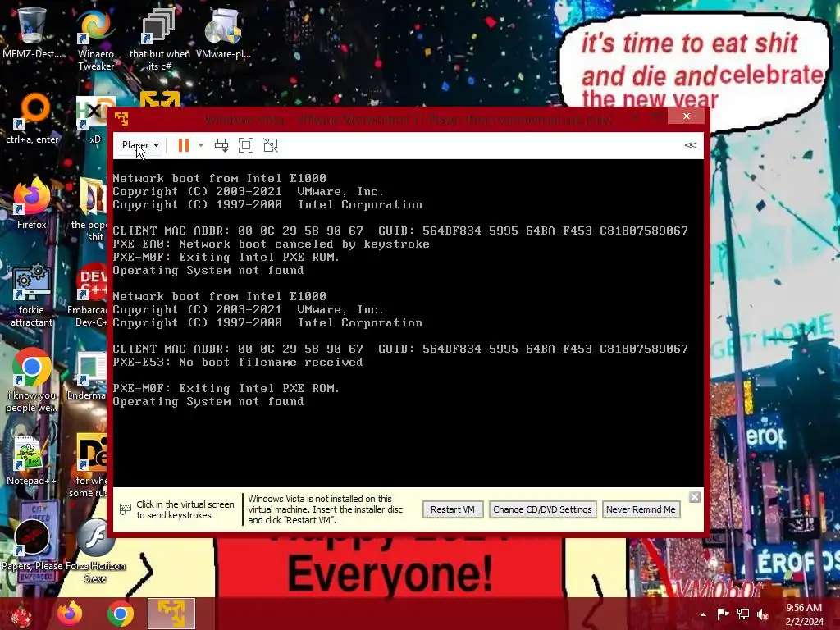
Task: Open Change CD/DVD Settings
Action: [x=542, y=509]
